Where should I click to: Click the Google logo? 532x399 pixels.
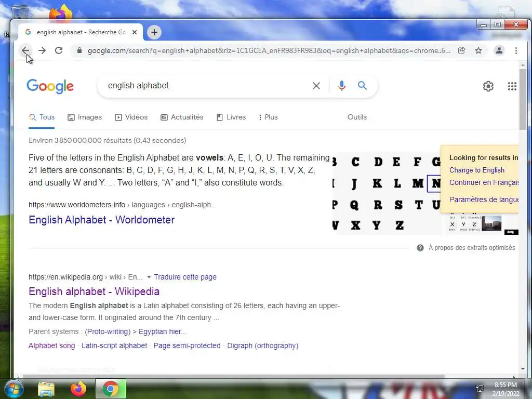(50, 86)
